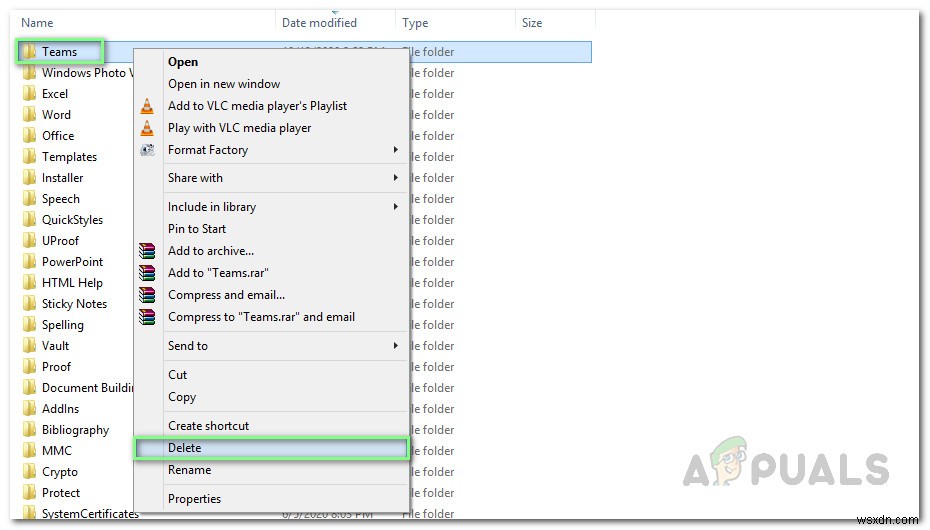
Task: Click the MMC folder icon
Action: pos(29,451)
